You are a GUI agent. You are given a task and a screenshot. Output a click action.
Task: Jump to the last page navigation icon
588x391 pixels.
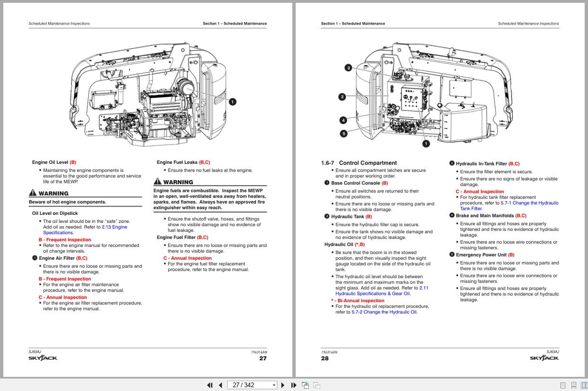click(293, 385)
